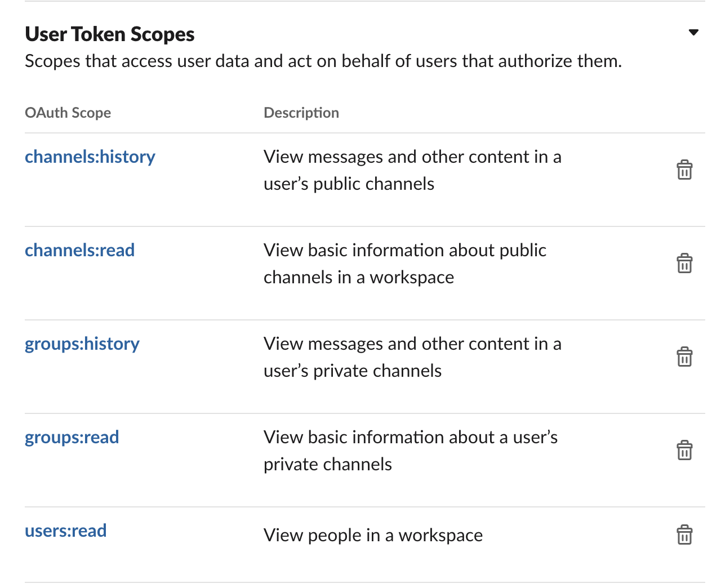Collapse the User Token Scopes section arrow
The image size is (721, 588).
(693, 33)
